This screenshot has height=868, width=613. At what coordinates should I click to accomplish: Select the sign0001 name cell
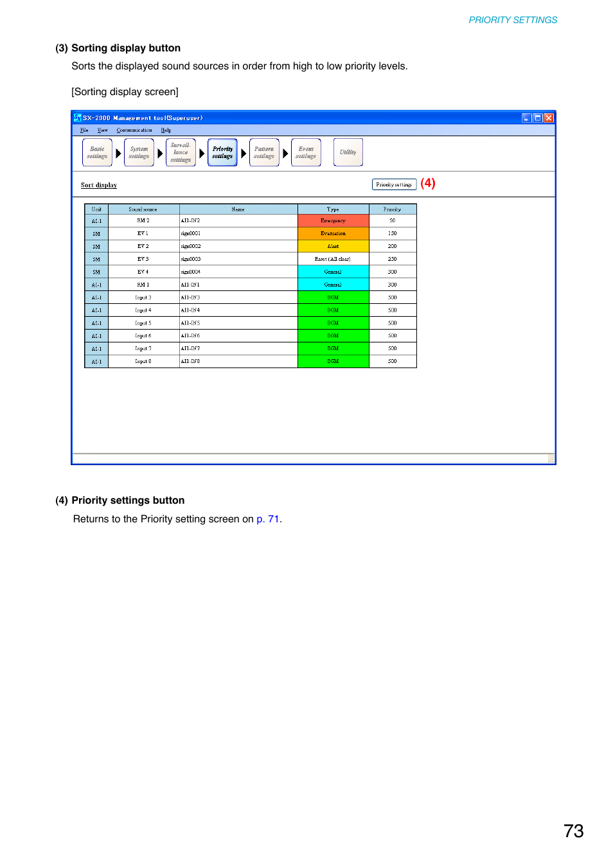click(238, 234)
